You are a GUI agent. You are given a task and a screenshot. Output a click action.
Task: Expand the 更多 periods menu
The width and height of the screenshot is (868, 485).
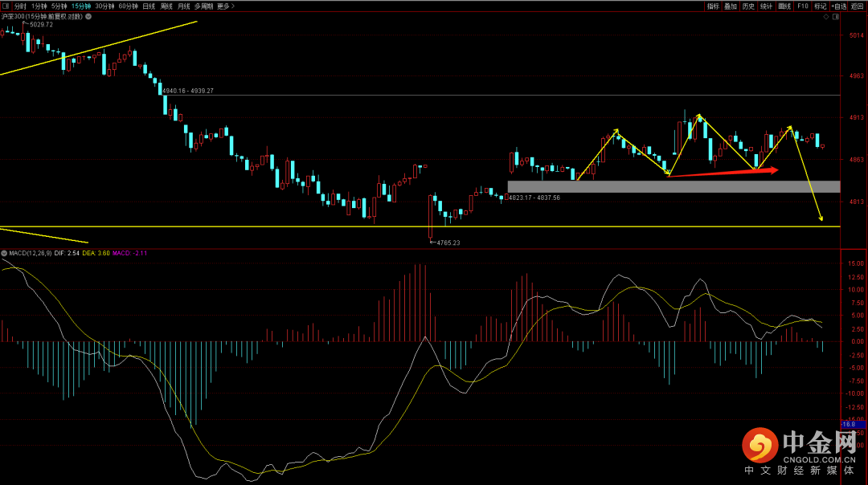[x=225, y=6]
